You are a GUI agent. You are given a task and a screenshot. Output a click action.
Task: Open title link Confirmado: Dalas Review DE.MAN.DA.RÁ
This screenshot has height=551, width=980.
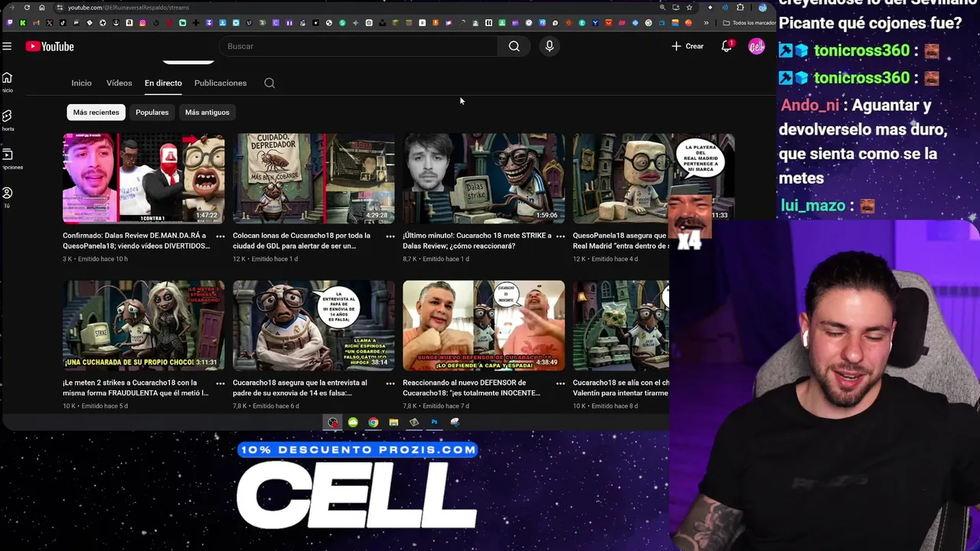pyautogui.click(x=136, y=240)
